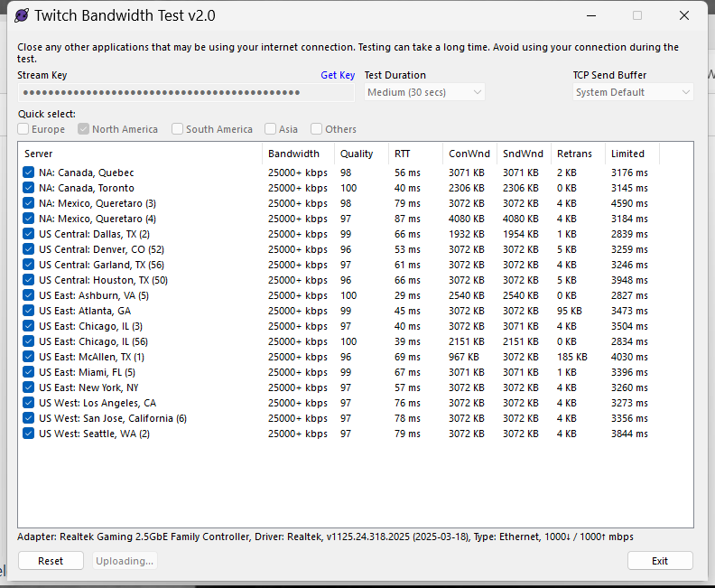The width and height of the screenshot is (715, 588).
Task: Select the 4590 ms Limited value
Action: point(629,203)
